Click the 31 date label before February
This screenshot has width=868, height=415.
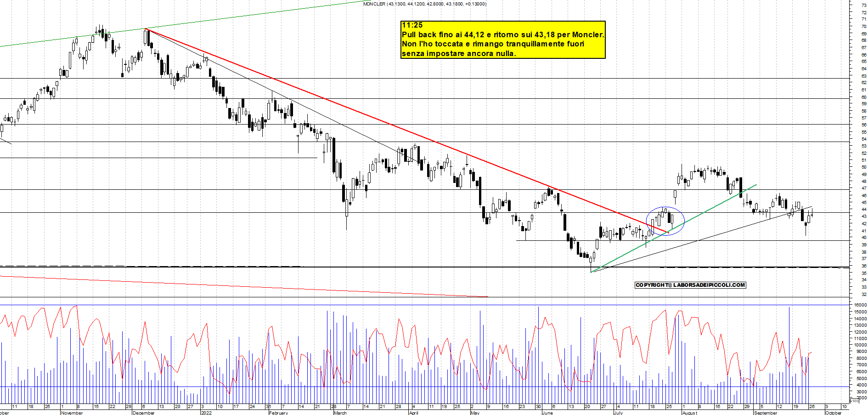269,407
